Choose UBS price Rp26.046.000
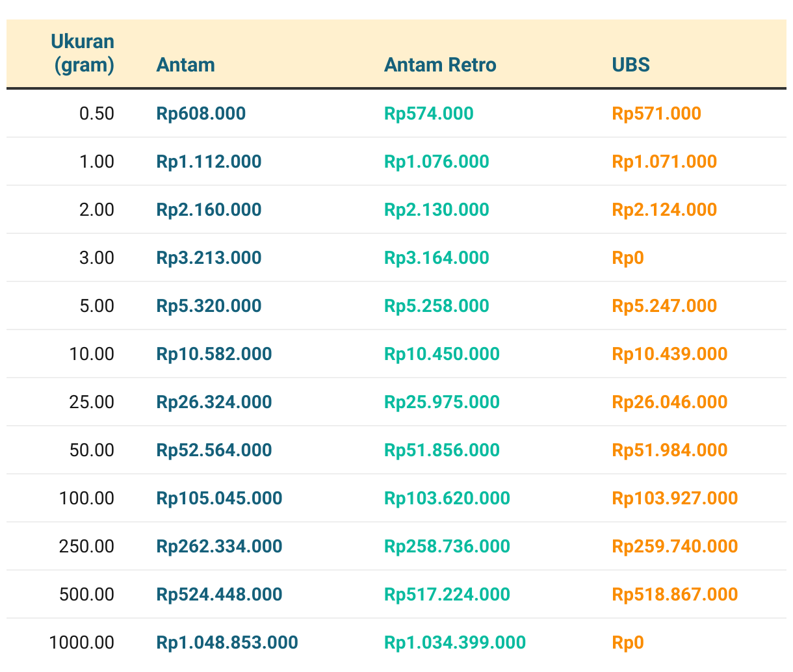 (x=669, y=402)
